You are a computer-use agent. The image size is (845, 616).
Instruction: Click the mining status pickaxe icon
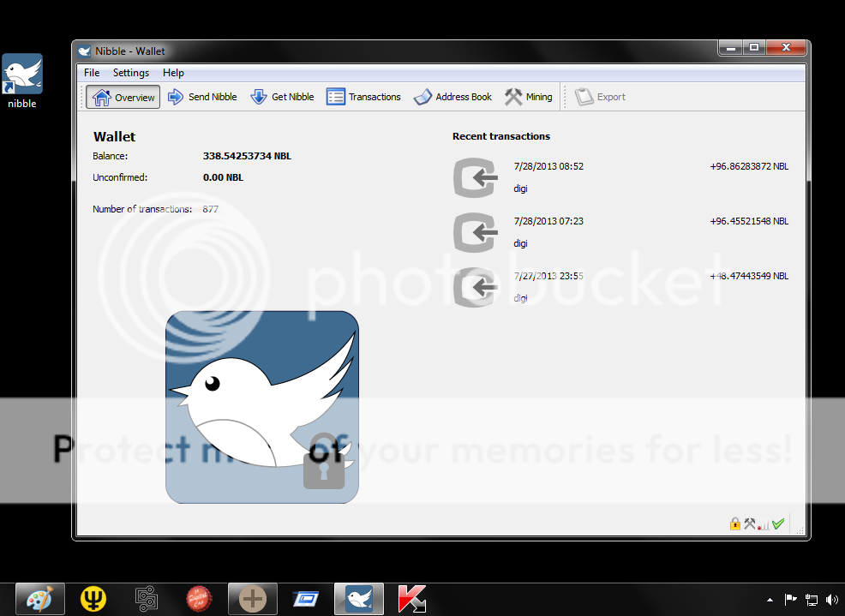[749, 523]
